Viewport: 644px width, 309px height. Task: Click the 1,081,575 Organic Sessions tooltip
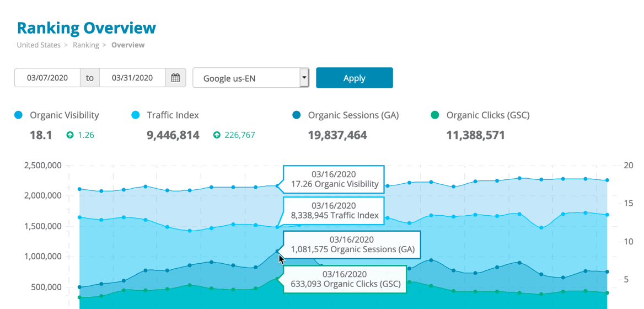pyautogui.click(x=351, y=245)
